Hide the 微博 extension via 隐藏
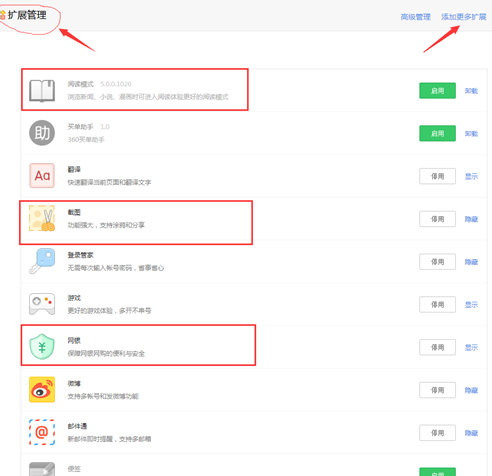 [x=471, y=390]
